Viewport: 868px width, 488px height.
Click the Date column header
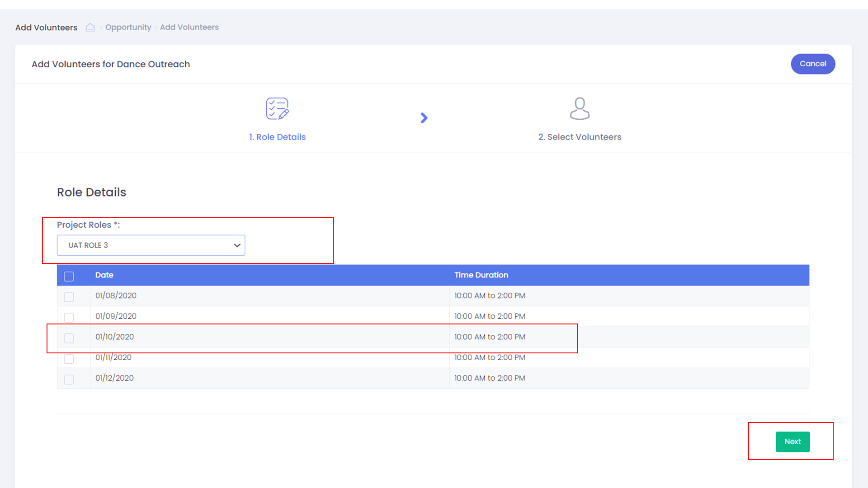pyautogui.click(x=104, y=275)
